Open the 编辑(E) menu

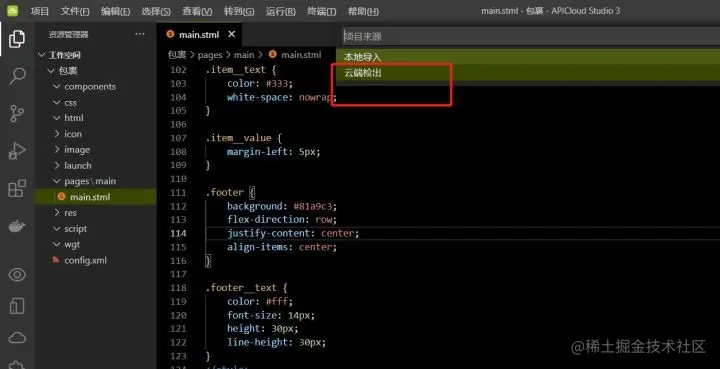click(x=115, y=11)
